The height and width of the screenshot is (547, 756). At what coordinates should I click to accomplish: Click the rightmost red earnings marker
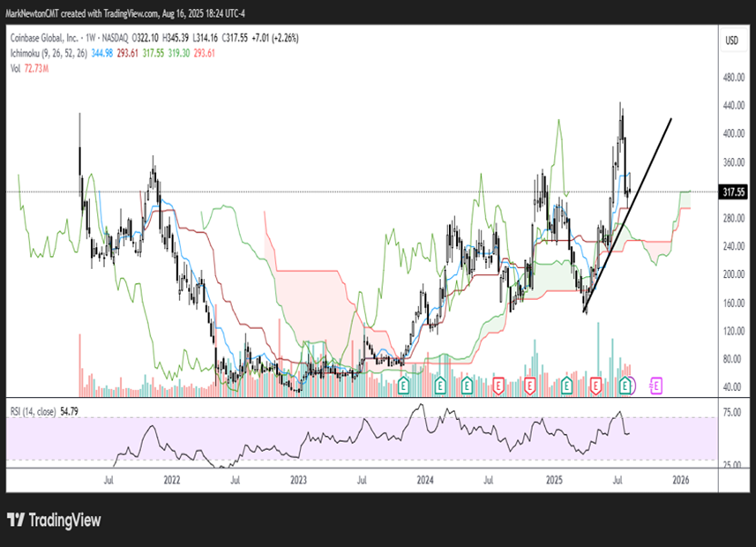[595, 385]
